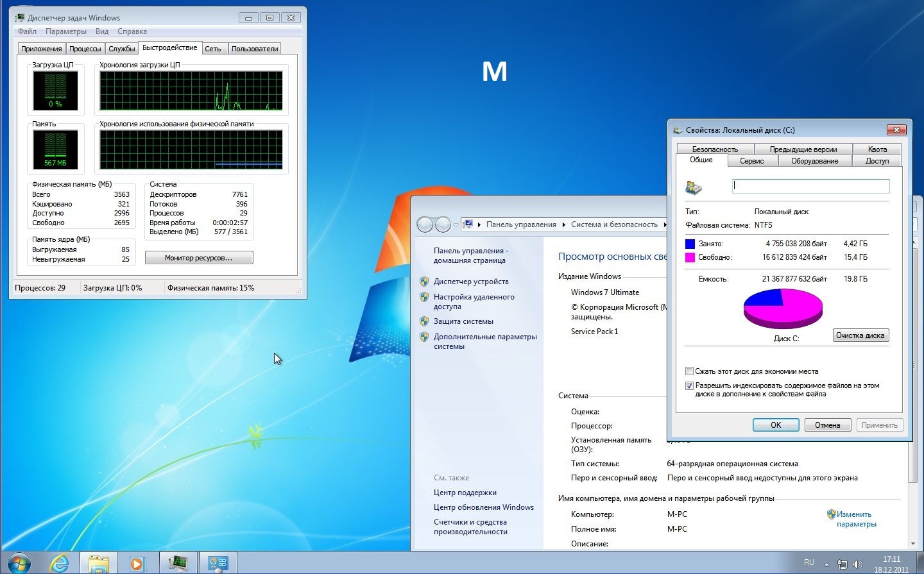The height and width of the screenshot is (574, 924).
Task: Click the back arrow in Control Panel
Action: 425,224
